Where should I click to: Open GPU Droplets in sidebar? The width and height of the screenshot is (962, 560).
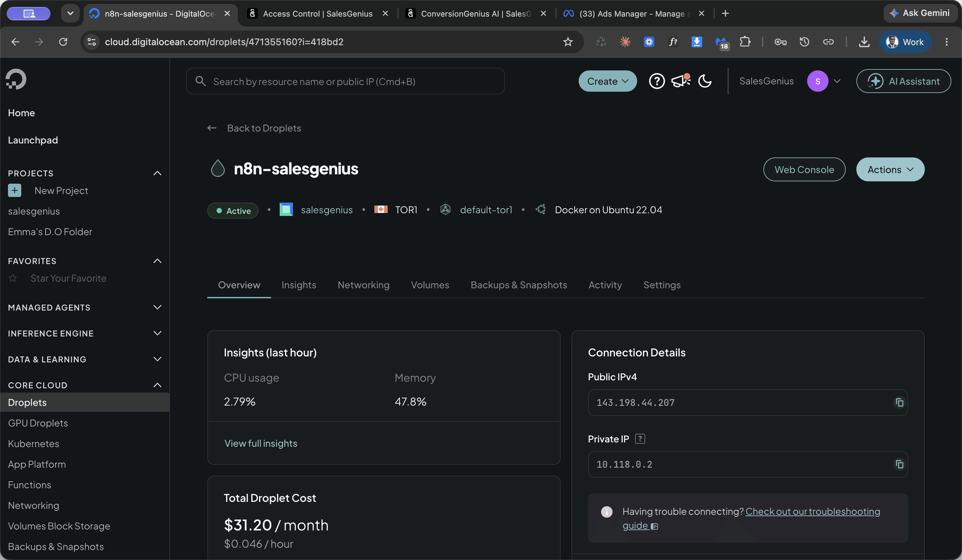38,423
